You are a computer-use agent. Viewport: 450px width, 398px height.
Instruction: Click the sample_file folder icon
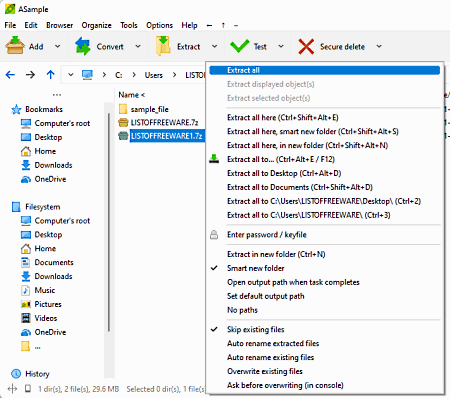coord(123,109)
